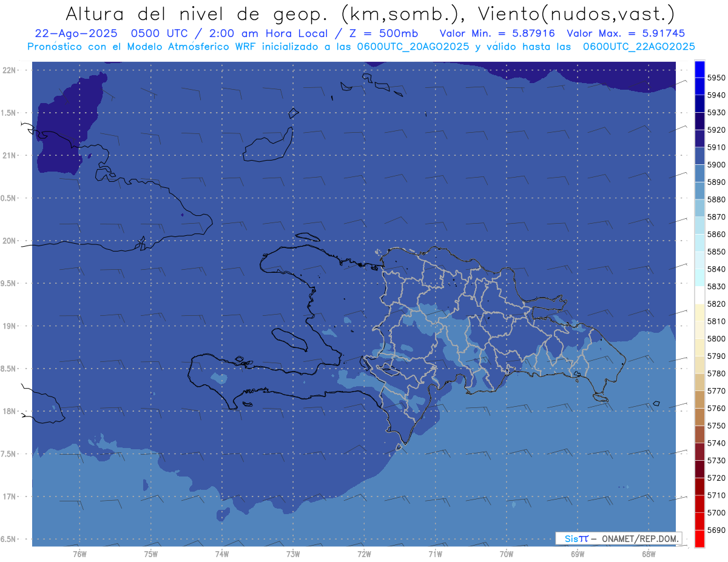Viewport: 728px width, 562px height.
Task: Click the 'Z = 500mb' level text
Action: coord(383,33)
